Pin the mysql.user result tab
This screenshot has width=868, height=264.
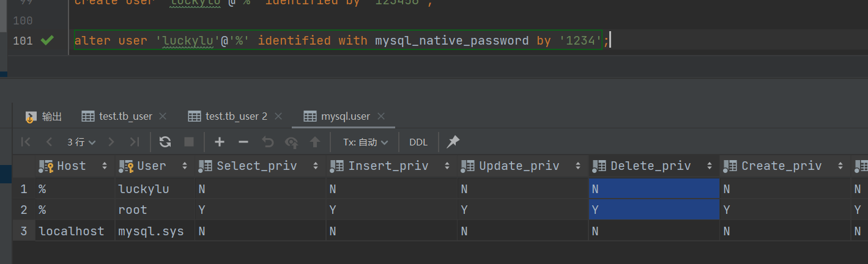(x=453, y=142)
